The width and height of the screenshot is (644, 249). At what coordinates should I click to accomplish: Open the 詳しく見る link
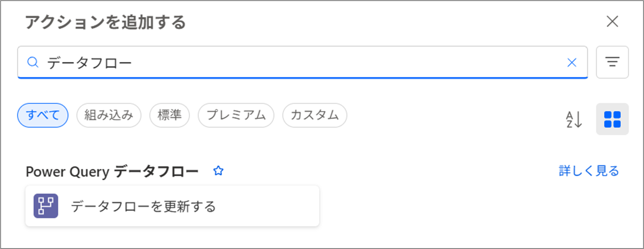(589, 171)
